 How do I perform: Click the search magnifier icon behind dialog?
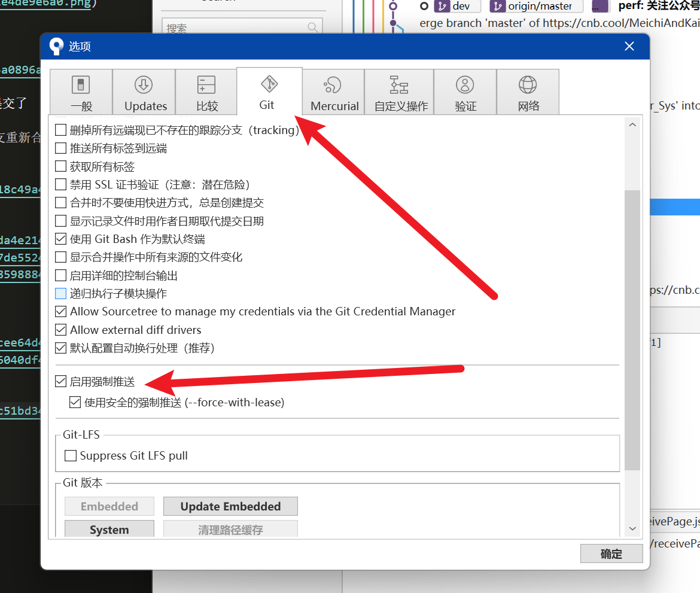tap(313, 28)
